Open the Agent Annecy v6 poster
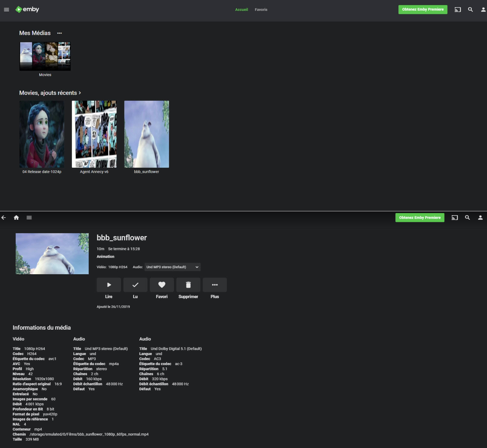This screenshot has height=448, width=487. (x=94, y=134)
